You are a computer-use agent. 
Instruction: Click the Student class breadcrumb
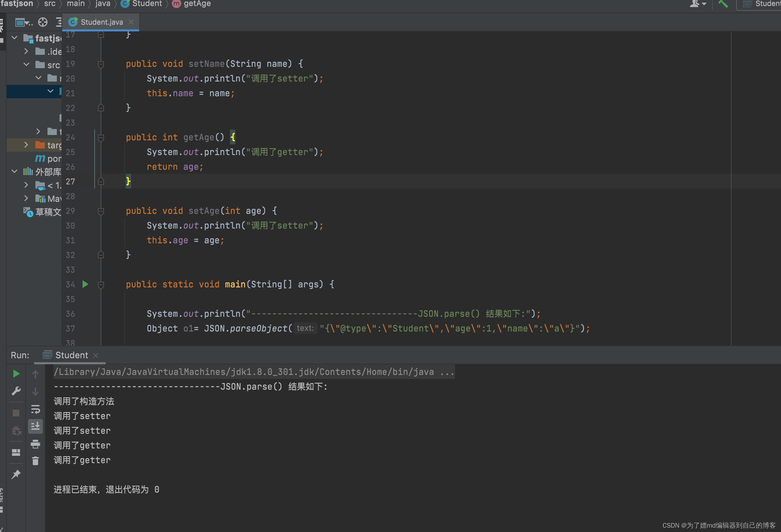pos(142,4)
